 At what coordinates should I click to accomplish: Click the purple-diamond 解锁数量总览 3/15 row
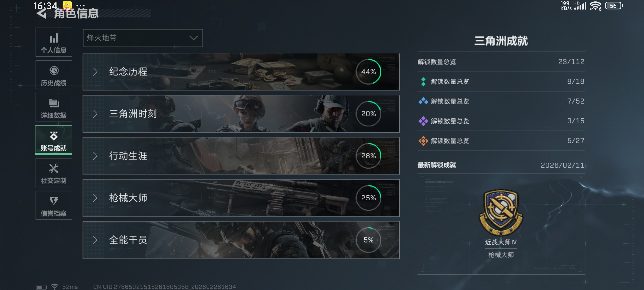(501, 121)
